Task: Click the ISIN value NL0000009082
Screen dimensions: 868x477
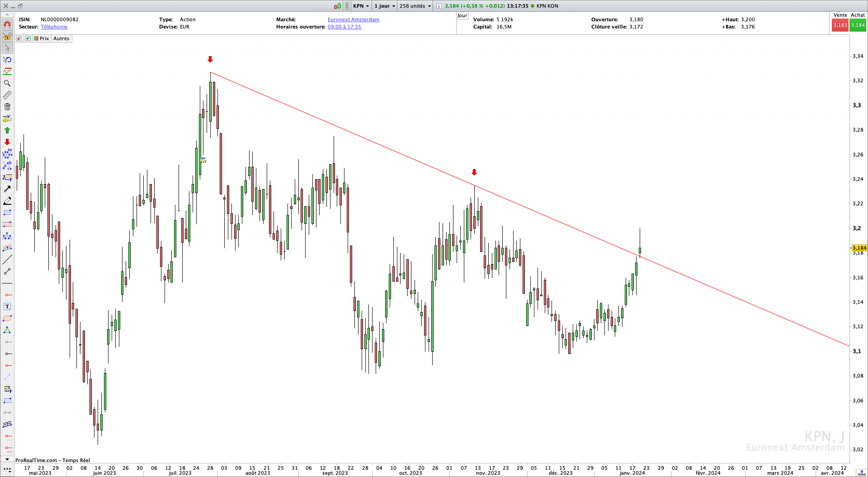Action: pyautogui.click(x=59, y=19)
